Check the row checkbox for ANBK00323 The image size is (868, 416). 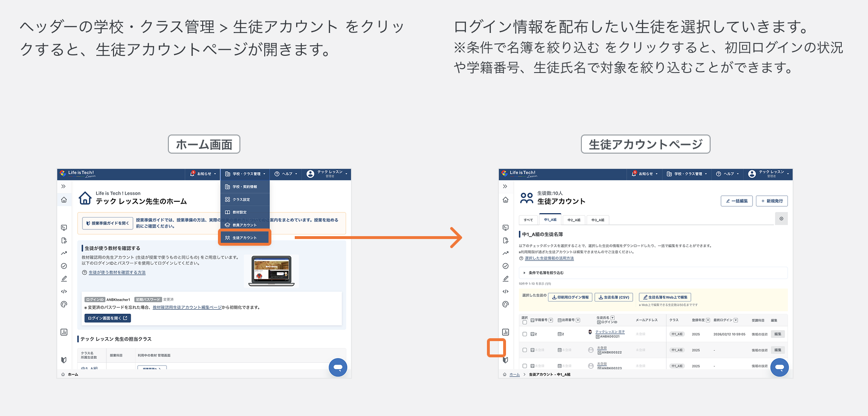pos(525,366)
